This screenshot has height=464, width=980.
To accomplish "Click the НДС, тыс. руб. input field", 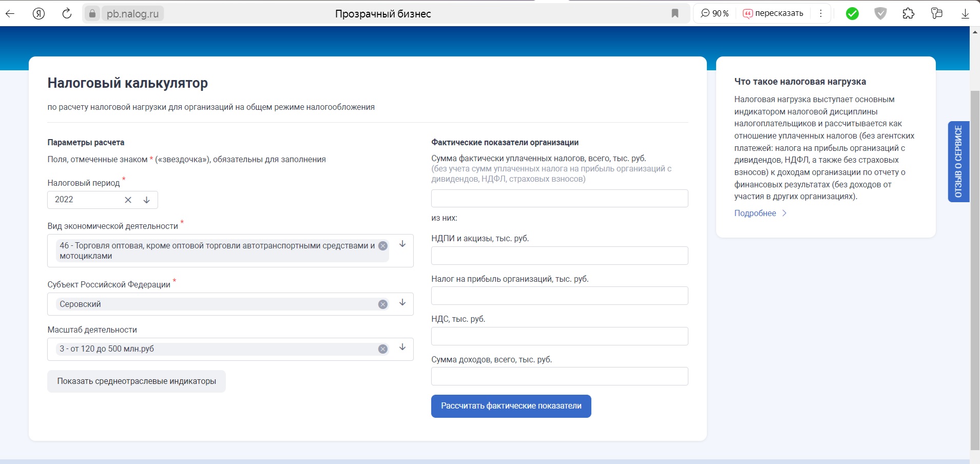I will coord(559,336).
